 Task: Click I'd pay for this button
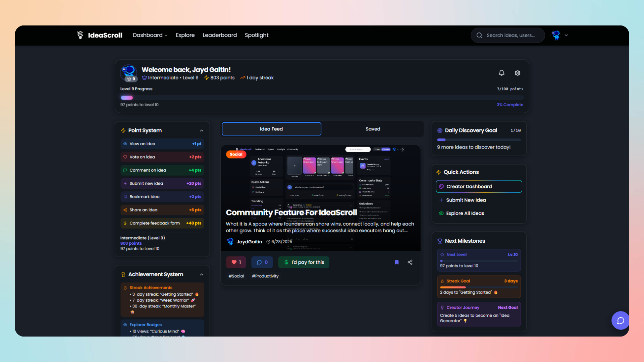(304, 262)
